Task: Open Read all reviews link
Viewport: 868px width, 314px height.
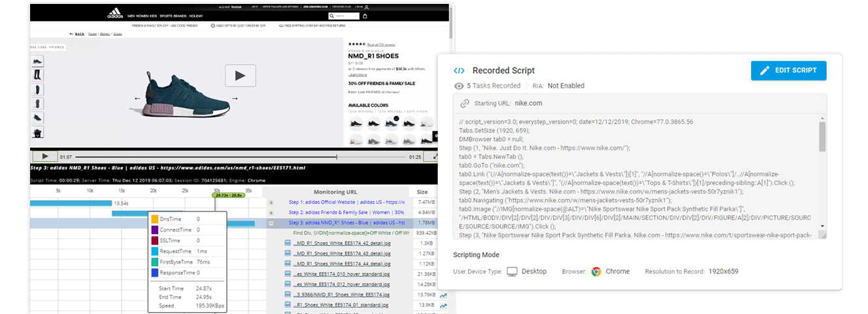Action: (381, 45)
